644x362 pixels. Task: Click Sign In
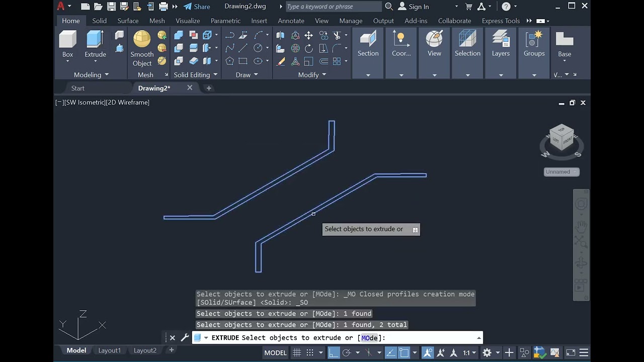click(414, 7)
